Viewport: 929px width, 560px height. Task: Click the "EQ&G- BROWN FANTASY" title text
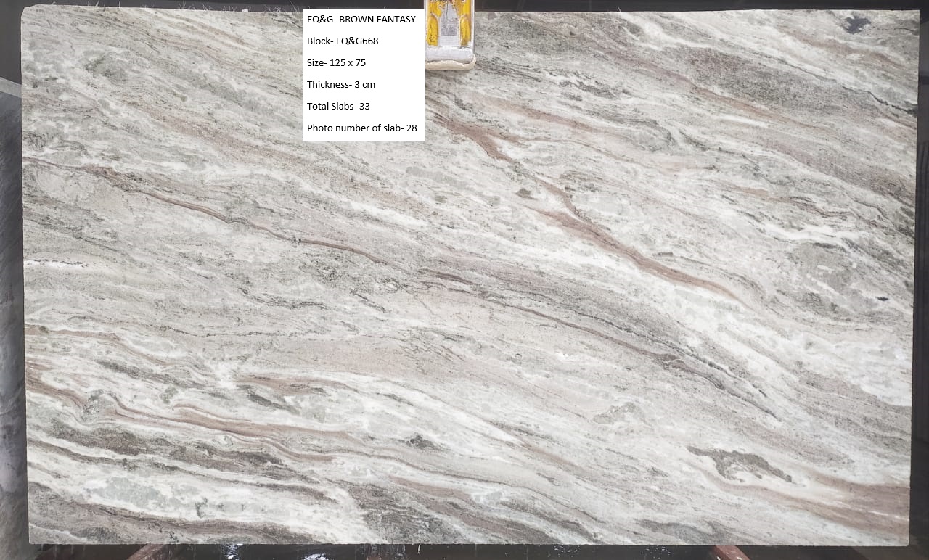coord(361,20)
